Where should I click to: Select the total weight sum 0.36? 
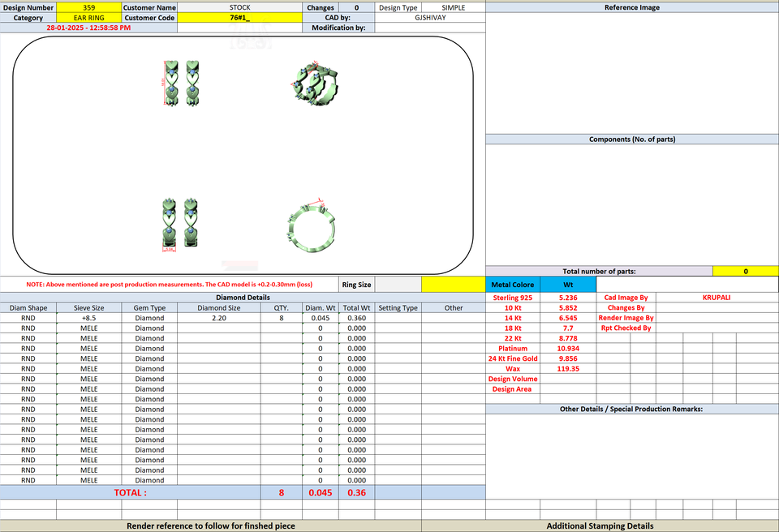coord(357,493)
